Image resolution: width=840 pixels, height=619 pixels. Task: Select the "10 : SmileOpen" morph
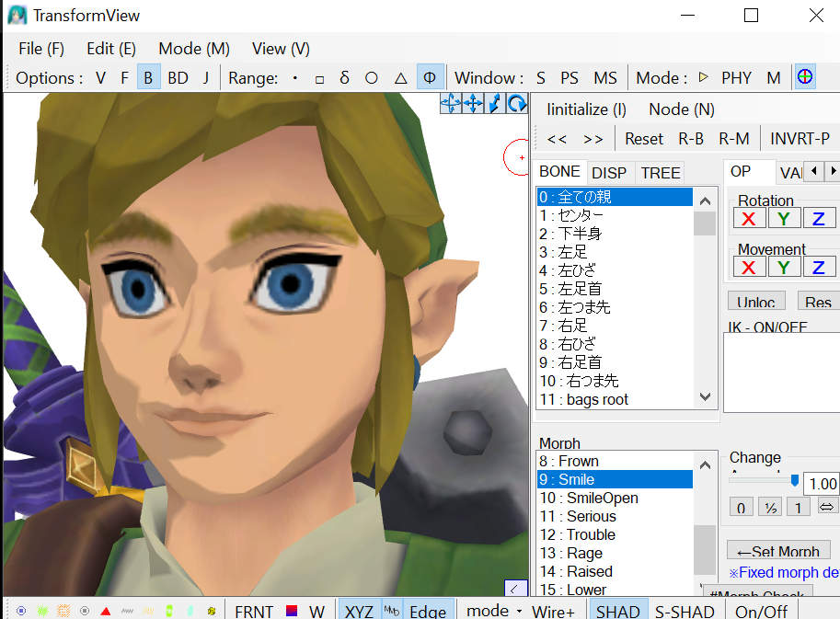615,498
